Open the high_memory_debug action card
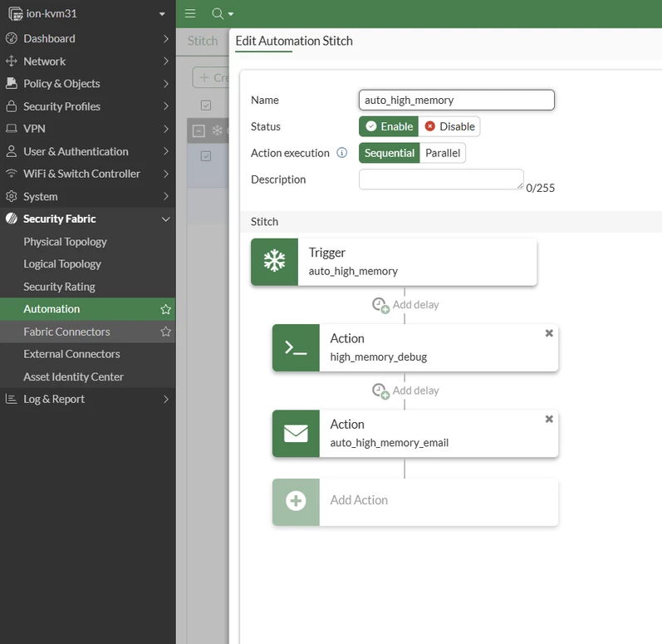 click(415, 347)
